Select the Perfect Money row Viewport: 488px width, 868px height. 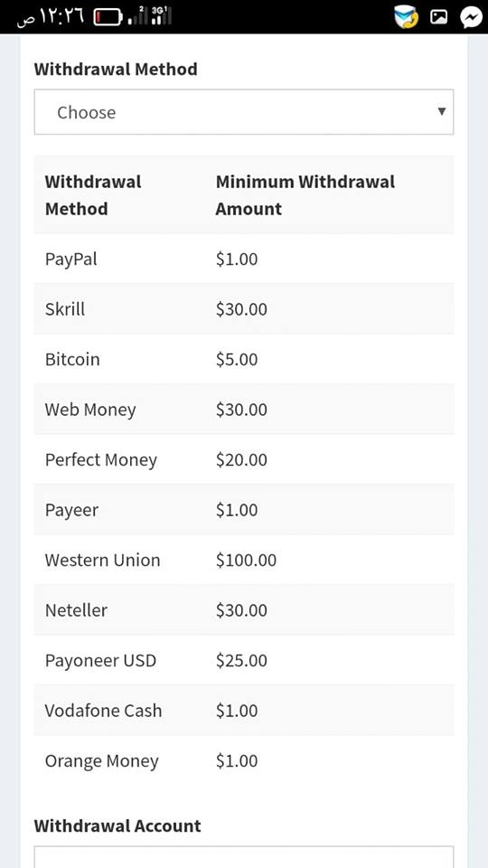244,459
